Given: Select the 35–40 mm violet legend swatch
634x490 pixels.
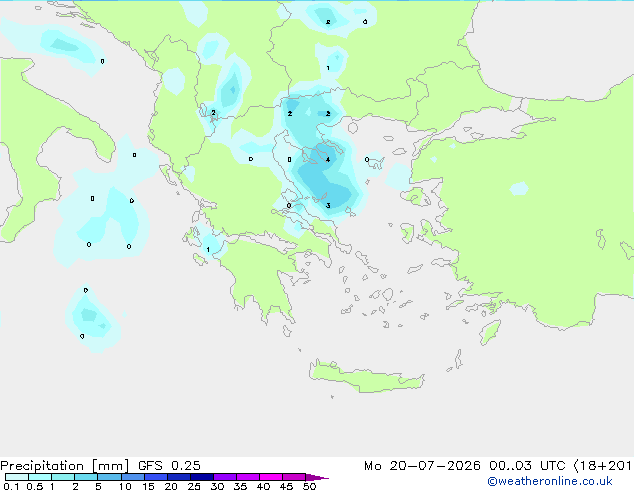Looking at the screenshot, I should point(248,477).
